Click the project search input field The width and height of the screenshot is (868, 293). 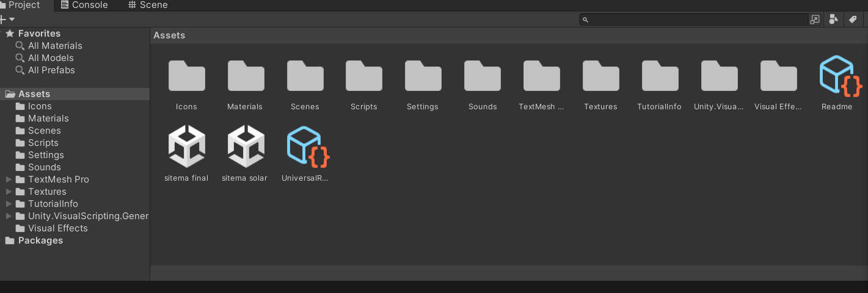[694, 20]
